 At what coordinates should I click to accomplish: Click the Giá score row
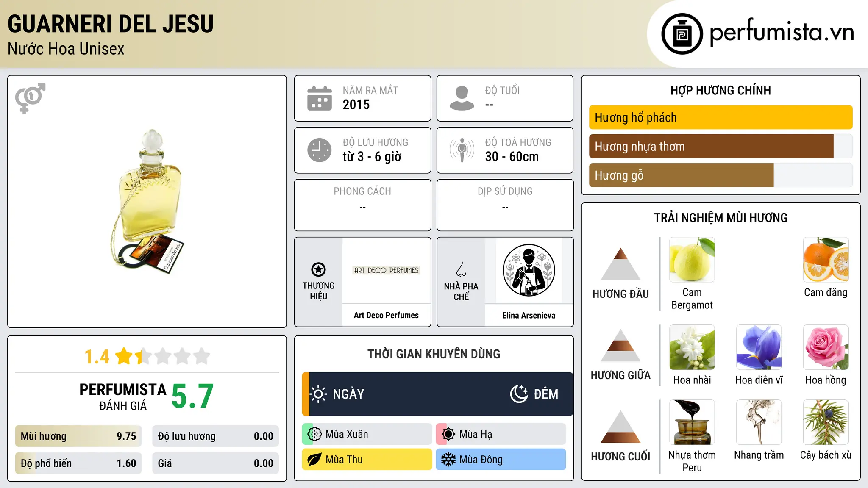[216, 463]
